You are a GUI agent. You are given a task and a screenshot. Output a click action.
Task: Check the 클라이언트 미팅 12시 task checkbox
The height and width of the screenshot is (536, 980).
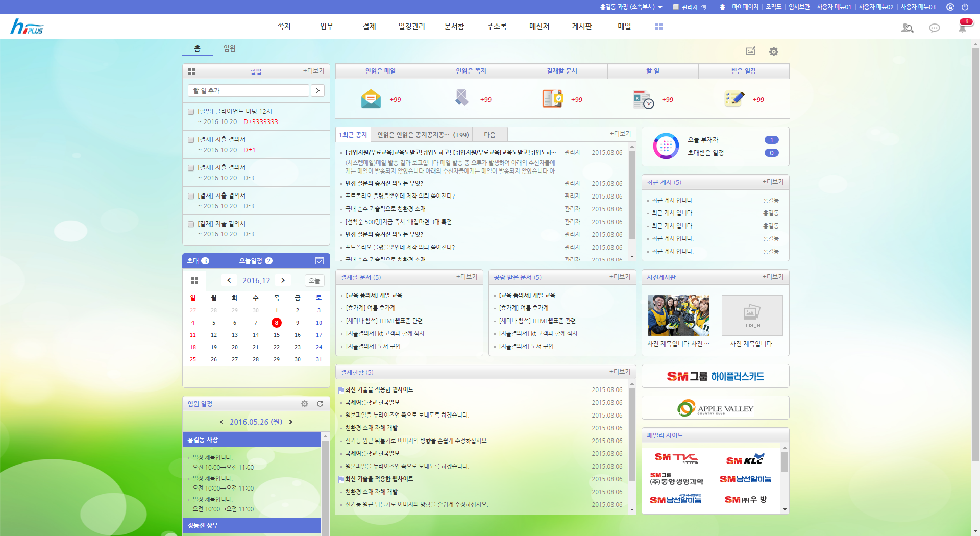pyautogui.click(x=191, y=112)
